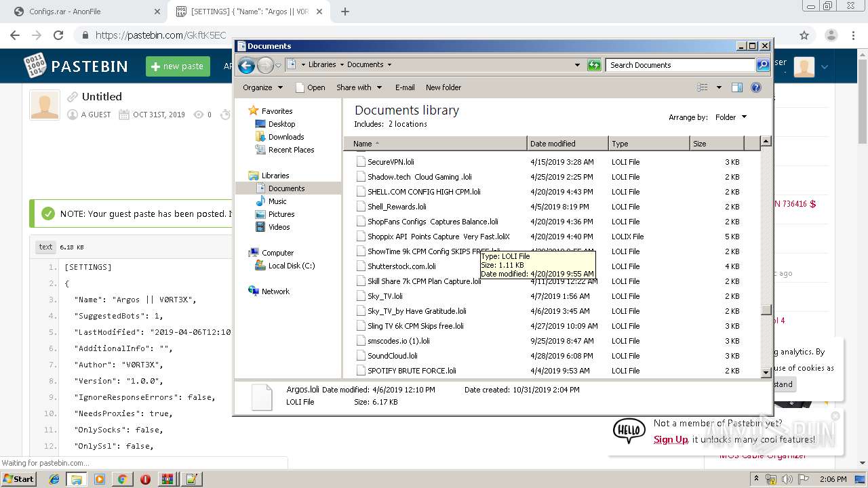Image resolution: width=868 pixels, height=488 pixels.
Task: Launch Internet Explorer from the taskbar
Action: click(x=54, y=479)
